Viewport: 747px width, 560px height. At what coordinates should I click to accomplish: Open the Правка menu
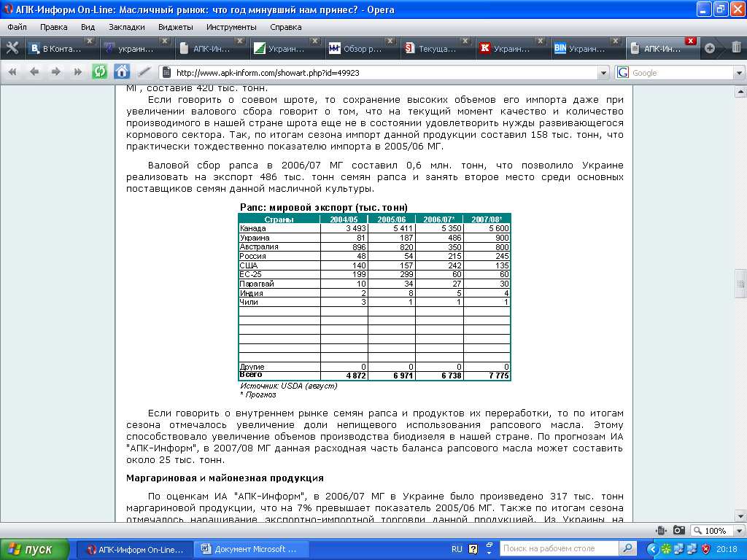[x=53, y=27]
